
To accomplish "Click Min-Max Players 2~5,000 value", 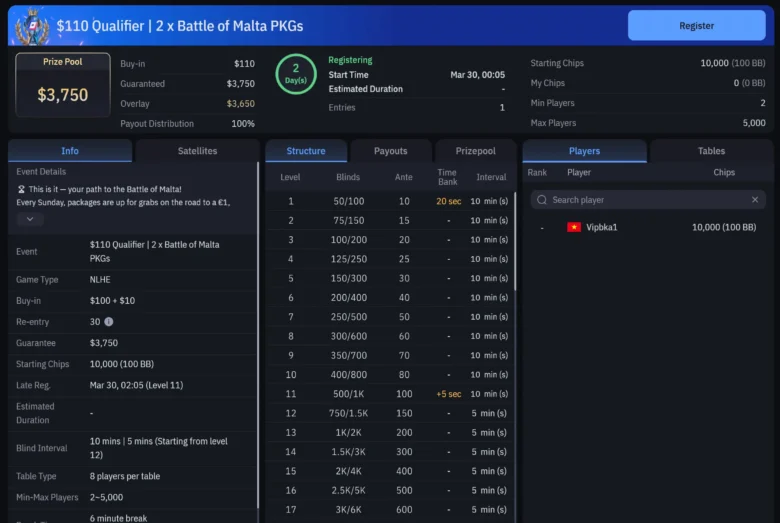I will 106,497.
